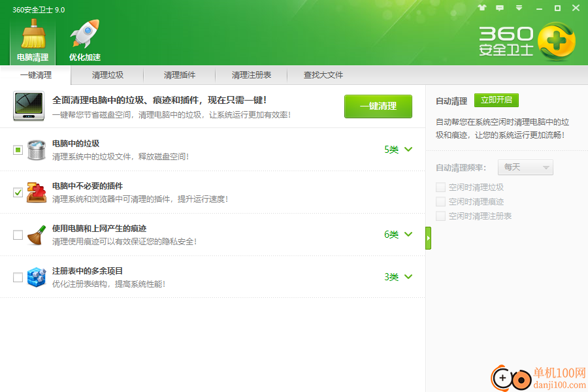This screenshot has width=588, height=392.
Task: Click the 使用电脑和上网产生的痕迹 title
Action: click(x=99, y=229)
